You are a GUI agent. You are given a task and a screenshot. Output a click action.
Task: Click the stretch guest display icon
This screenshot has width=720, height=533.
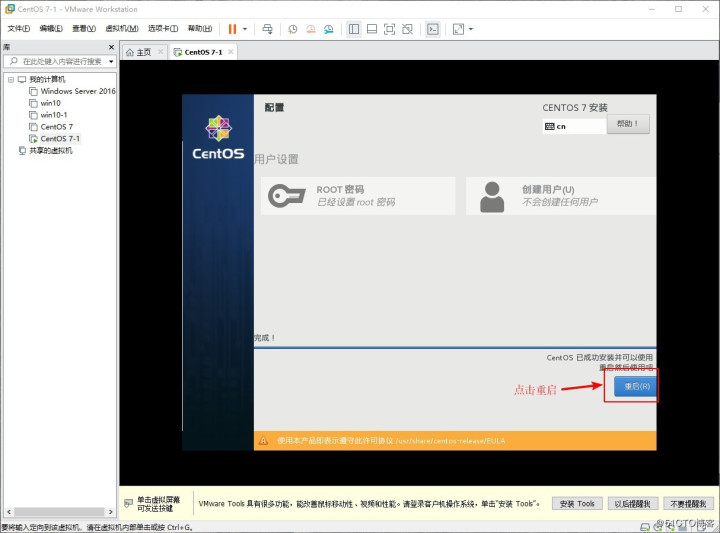pos(458,29)
